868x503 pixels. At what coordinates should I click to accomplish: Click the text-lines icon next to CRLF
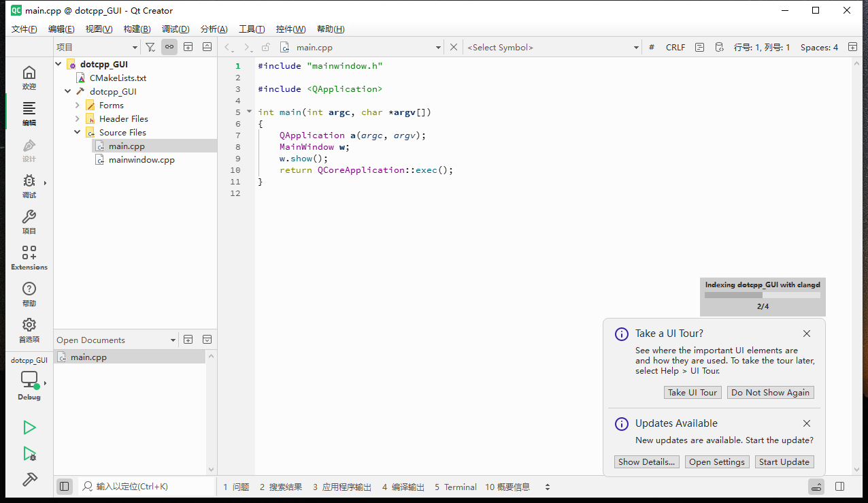[x=700, y=48]
